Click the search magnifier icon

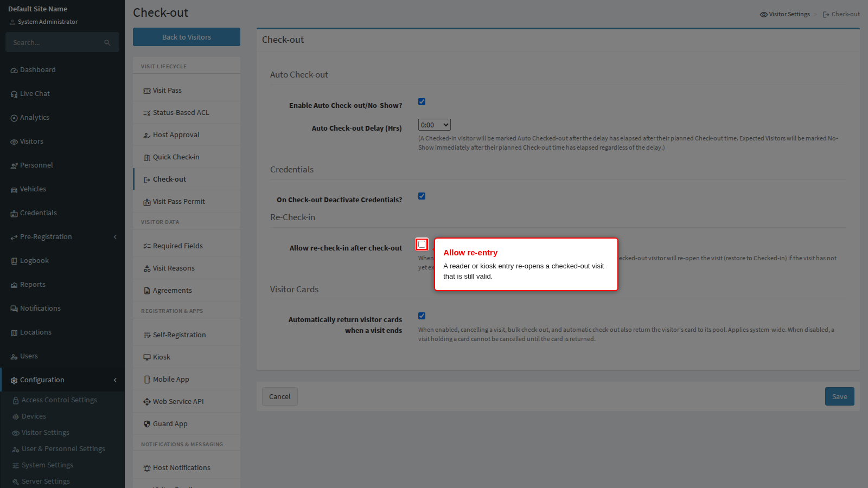107,43
